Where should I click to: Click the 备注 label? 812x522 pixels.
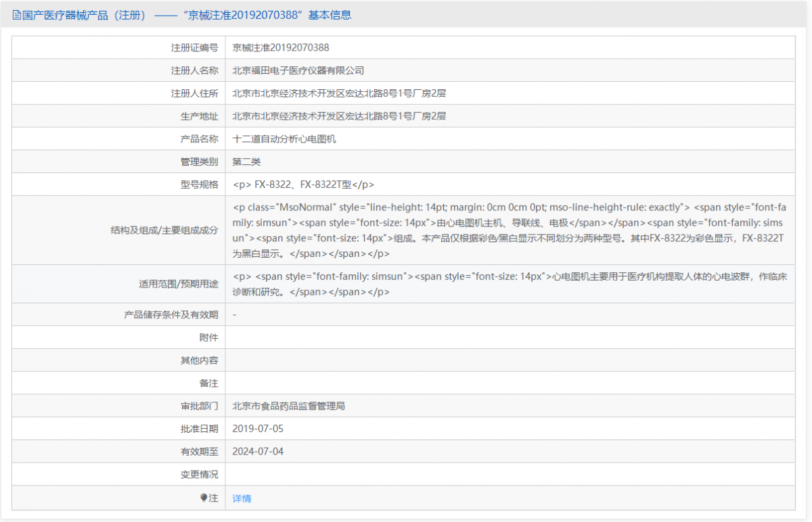[209, 383]
